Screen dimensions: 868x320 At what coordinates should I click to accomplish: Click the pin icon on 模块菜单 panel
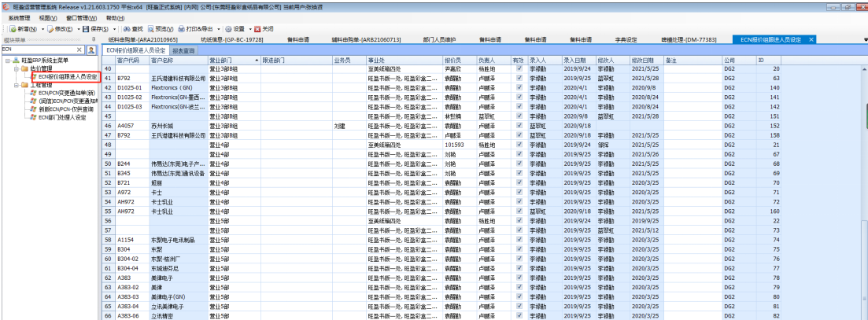pyautogui.click(x=94, y=40)
